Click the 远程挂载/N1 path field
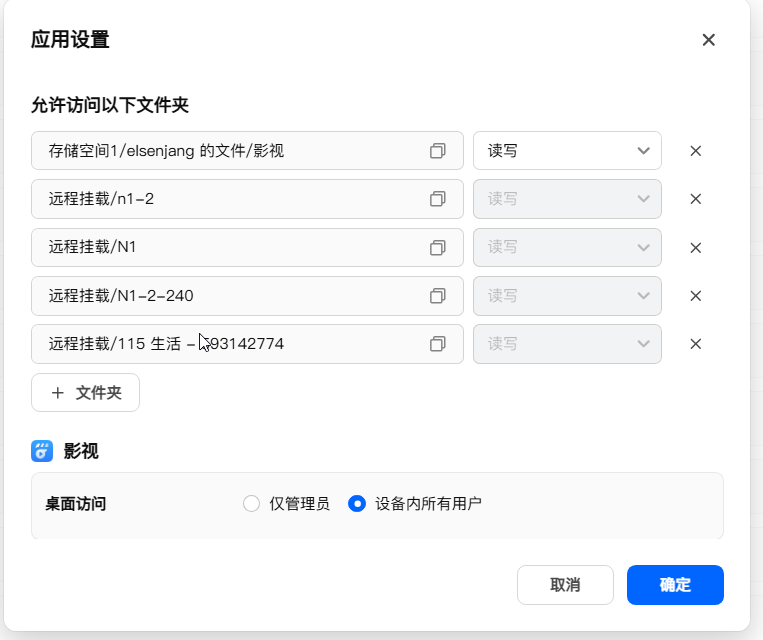The width and height of the screenshot is (763, 640). click(x=247, y=248)
